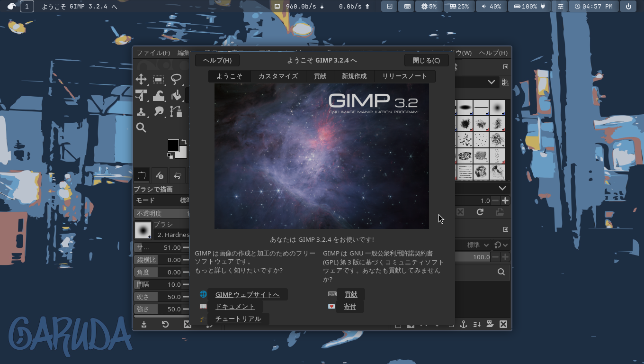This screenshot has height=364, width=644.
Task: Switch to the リリースノート tab
Action: 404,76
